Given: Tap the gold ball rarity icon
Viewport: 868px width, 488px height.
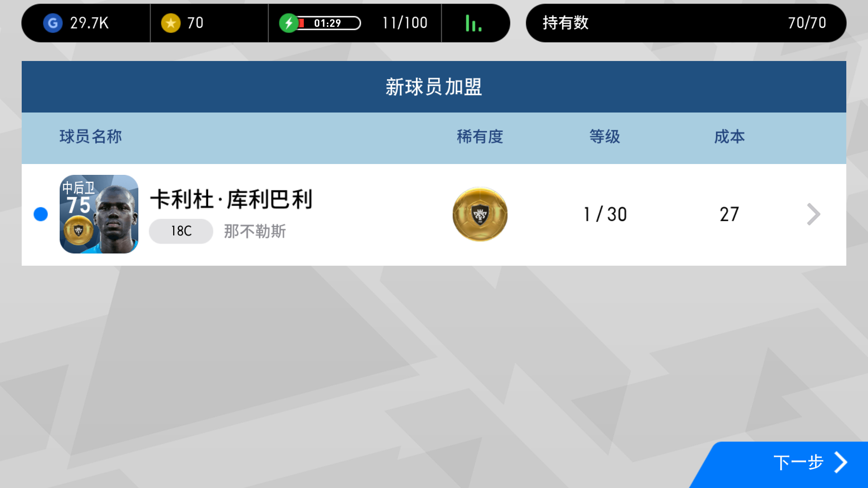Looking at the screenshot, I should [x=480, y=214].
